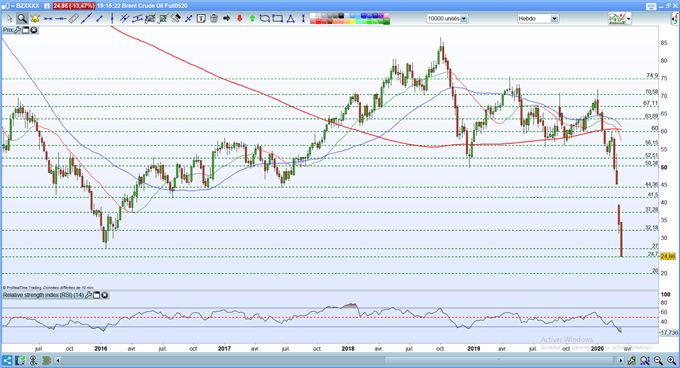Select the green up arrow drawing tool

point(252,18)
